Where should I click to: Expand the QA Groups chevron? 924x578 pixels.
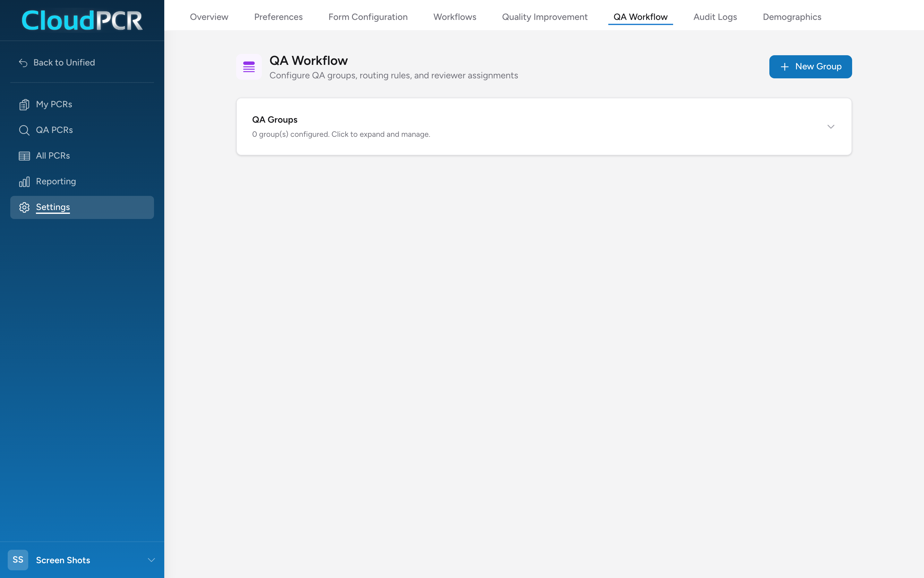[831, 127]
